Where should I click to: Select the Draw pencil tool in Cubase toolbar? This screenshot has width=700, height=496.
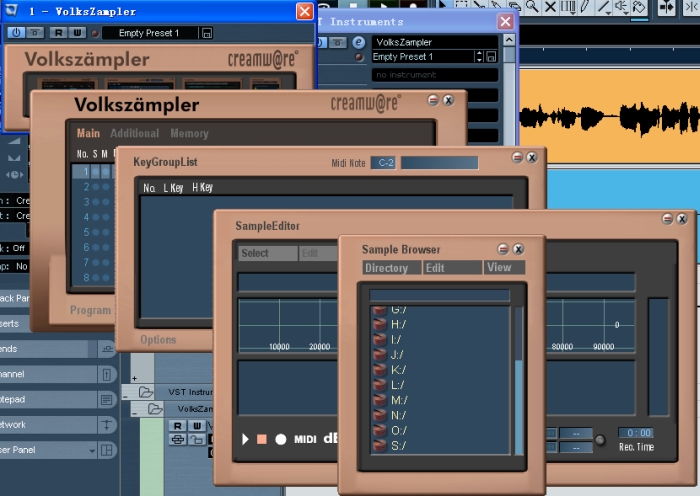[x=585, y=6]
